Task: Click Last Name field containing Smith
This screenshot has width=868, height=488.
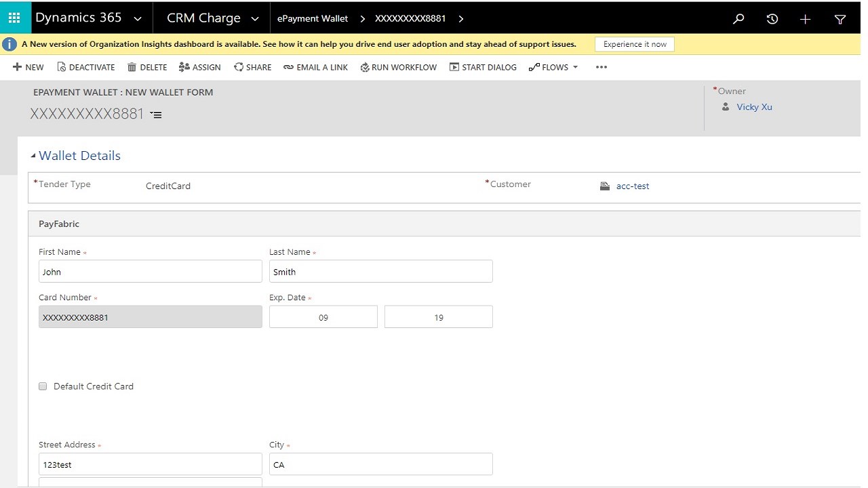Action: [x=381, y=272]
